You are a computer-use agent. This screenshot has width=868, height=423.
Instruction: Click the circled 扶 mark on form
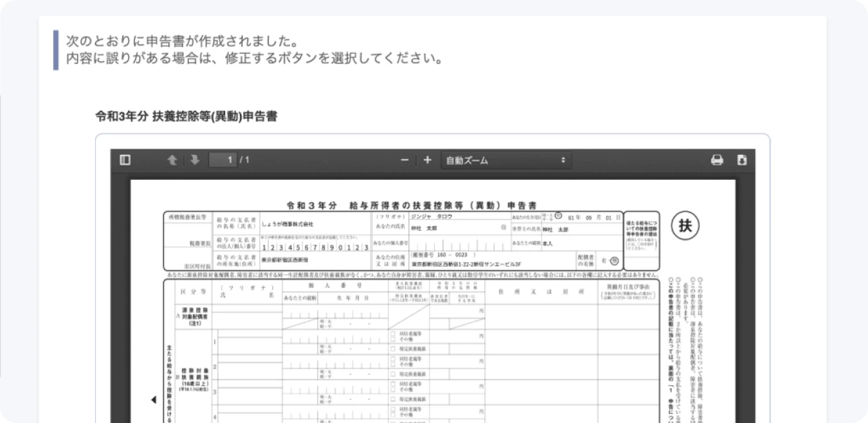(x=685, y=226)
